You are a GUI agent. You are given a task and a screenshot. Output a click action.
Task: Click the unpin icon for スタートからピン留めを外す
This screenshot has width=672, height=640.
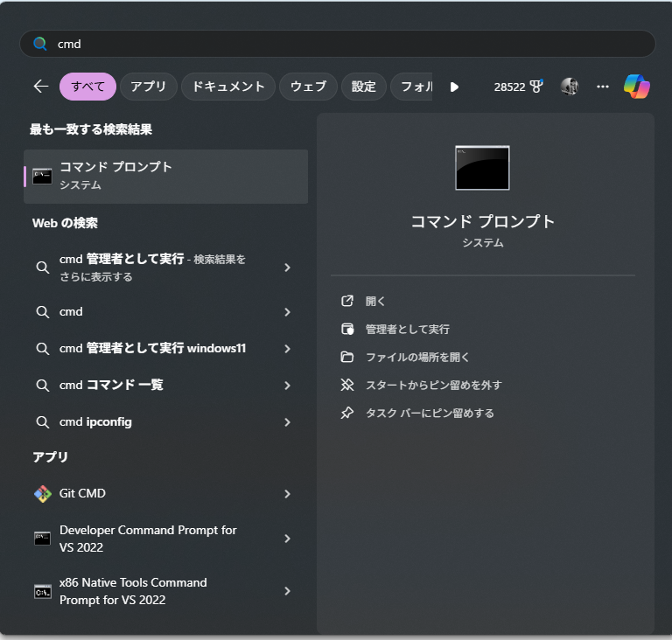pos(347,385)
